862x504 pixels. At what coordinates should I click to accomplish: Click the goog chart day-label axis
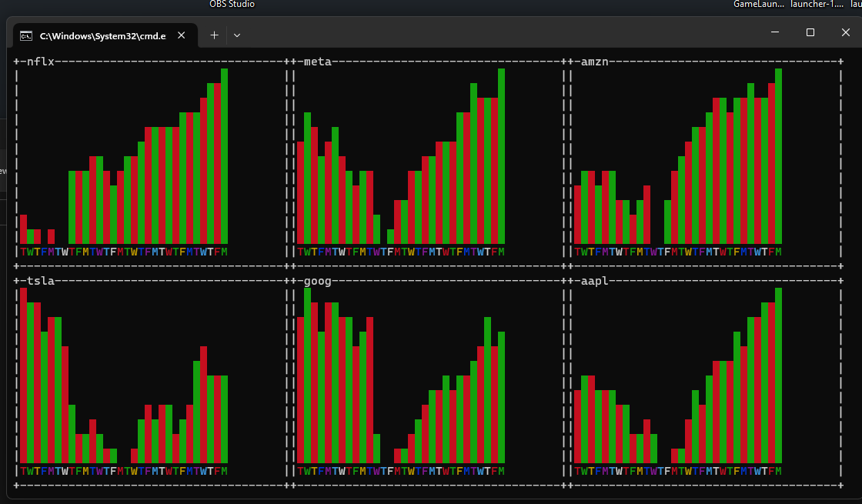coord(401,471)
